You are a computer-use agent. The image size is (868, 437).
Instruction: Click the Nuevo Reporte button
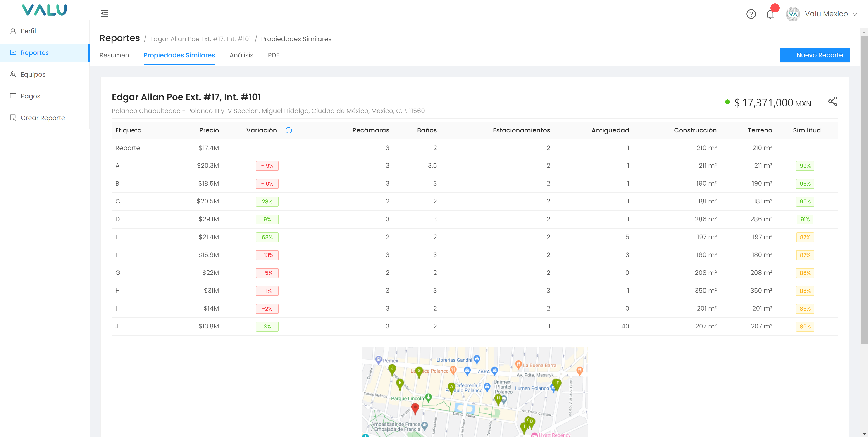tap(814, 55)
